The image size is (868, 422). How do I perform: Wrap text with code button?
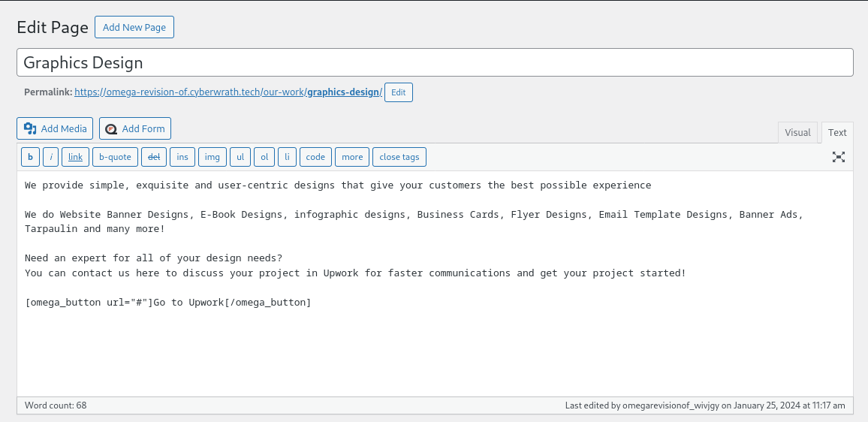pyautogui.click(x=315, y=157)
